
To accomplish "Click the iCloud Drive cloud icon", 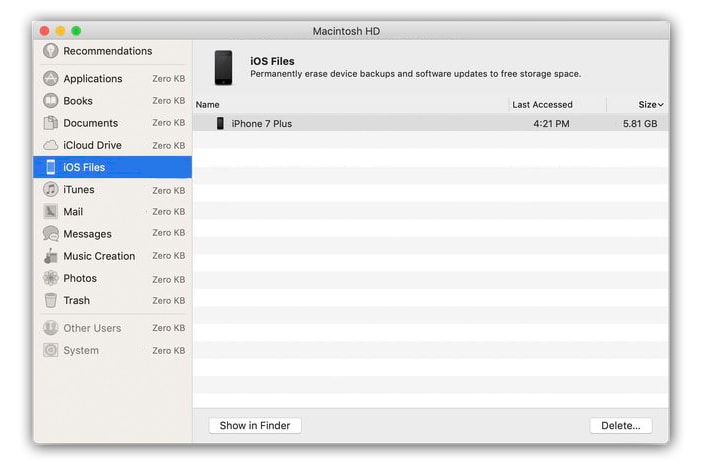I will pyautogui.click(x=51, y=145).
